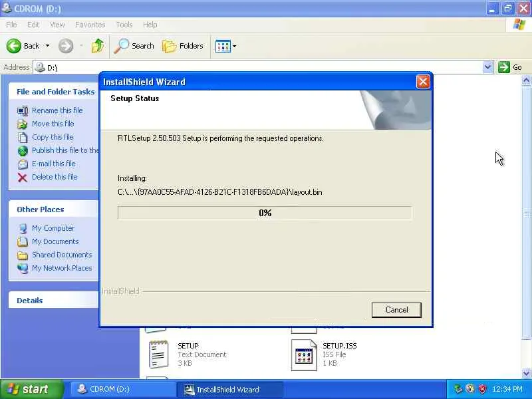Viewport: 532px width, 399px height.
Task: Click the SETUP file name label
Action: pyautogui.click(x=188, y=346)
